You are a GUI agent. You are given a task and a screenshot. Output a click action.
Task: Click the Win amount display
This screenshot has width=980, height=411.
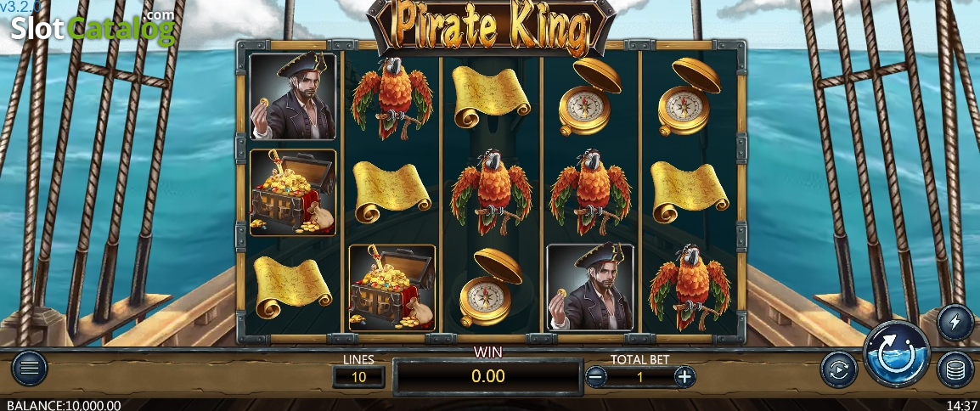point(488,376)
